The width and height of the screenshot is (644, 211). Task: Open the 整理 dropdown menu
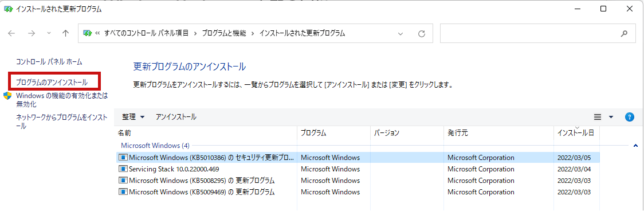click(x=133, y=117)
